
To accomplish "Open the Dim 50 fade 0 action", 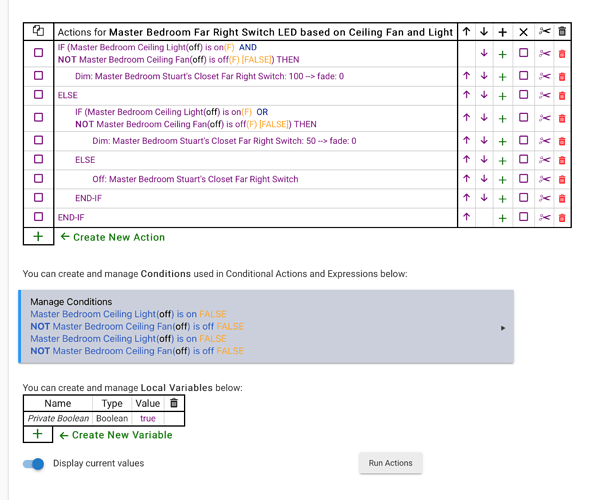I will [224, 141].
